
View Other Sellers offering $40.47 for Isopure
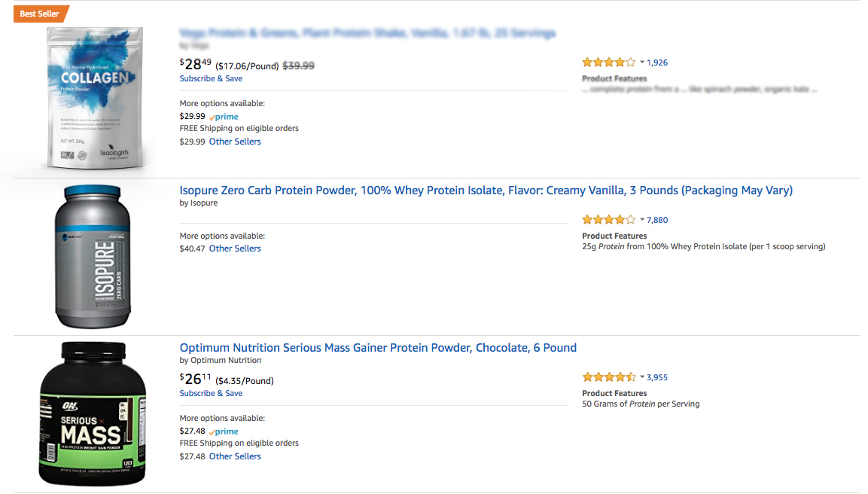tap(235, 249)
